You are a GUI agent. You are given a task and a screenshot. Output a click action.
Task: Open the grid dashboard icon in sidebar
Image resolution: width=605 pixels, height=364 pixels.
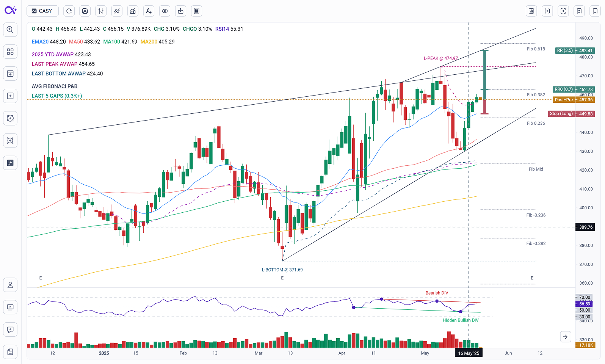coord(10,52)
